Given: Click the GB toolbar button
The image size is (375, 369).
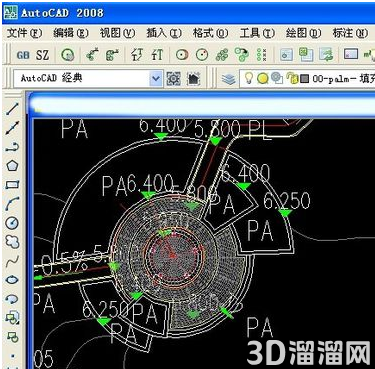Looking at the screenshot, I should [x=23, y=55].
